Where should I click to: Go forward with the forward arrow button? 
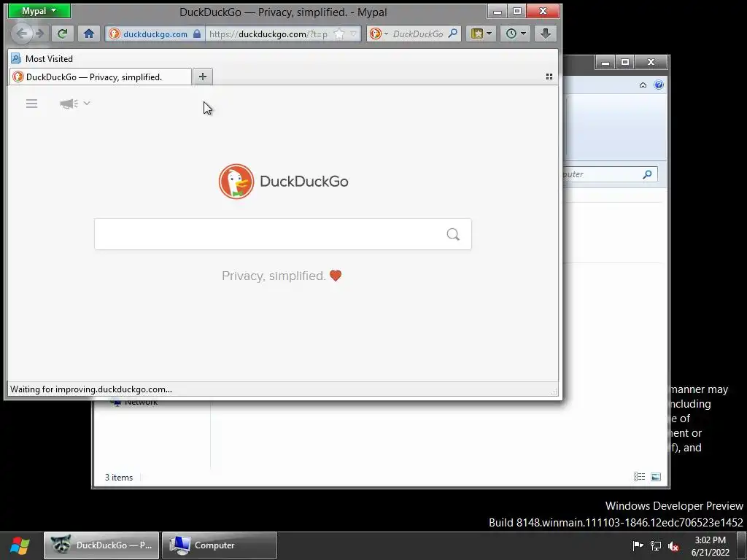40,34
